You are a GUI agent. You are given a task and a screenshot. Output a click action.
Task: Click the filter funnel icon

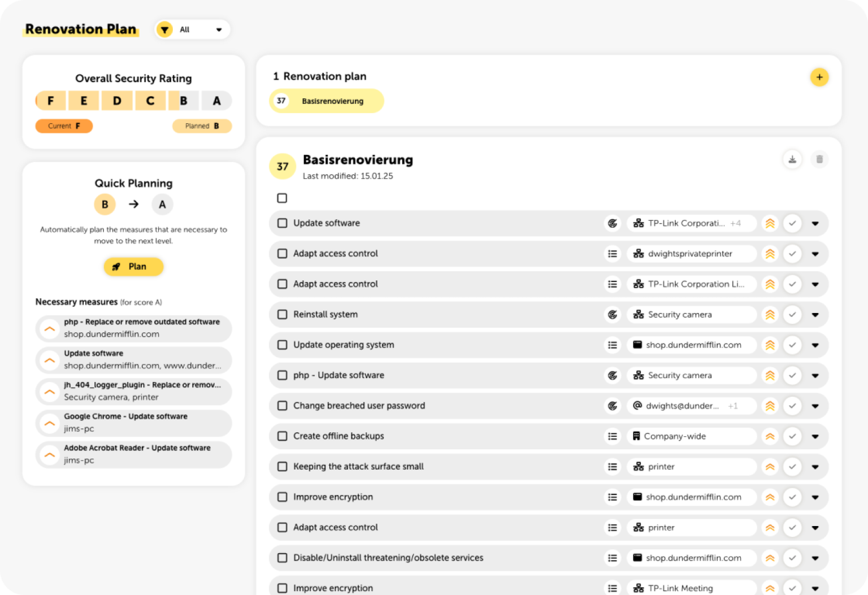click(x=164, y=30)
